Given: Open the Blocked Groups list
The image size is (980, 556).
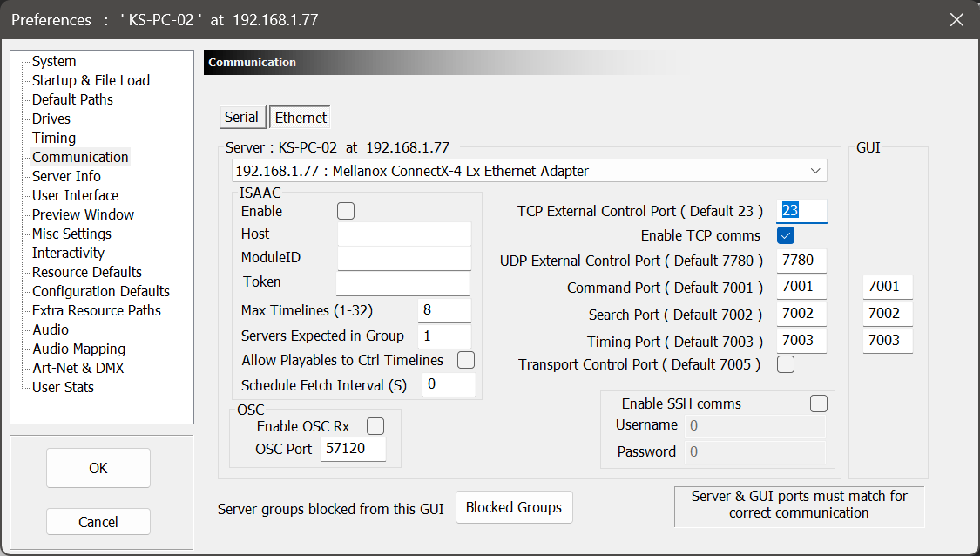Looking at the screenshot, I should click(x=514, y=507).
